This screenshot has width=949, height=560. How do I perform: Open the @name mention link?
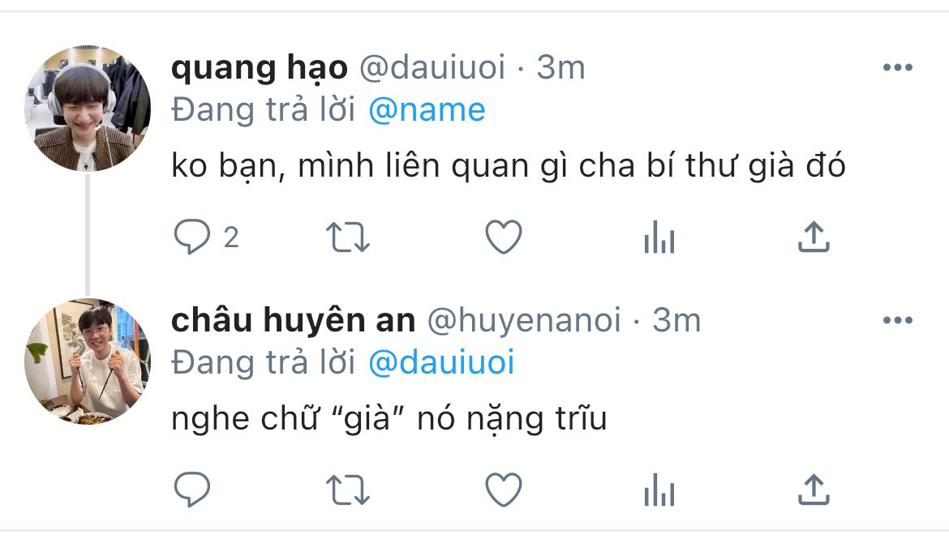pos(427,110)
